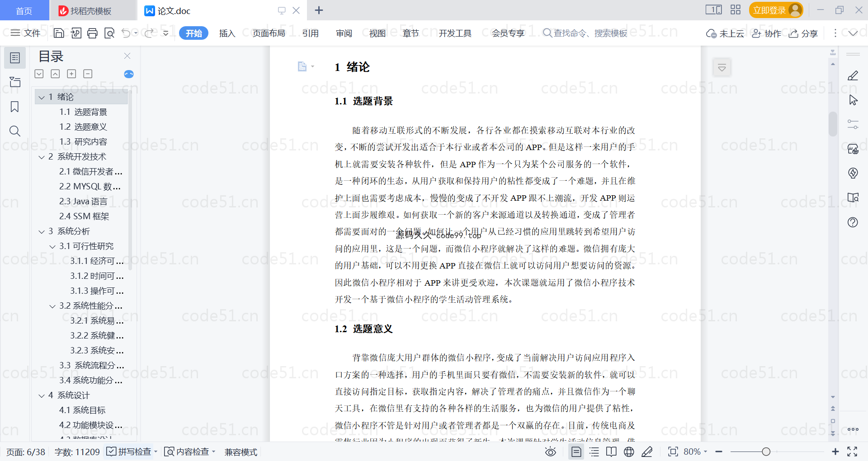This screenshot has width=868, height=461.
Task: Click the Print icon in quick toolbar
Action: click(92, 33)
